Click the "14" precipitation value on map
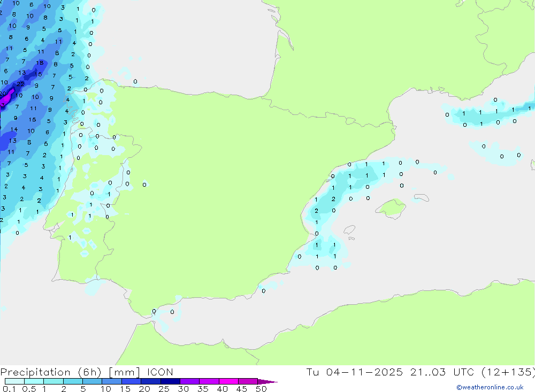Image resolution: width=535 pixels, height=392 pixels. 14,129
